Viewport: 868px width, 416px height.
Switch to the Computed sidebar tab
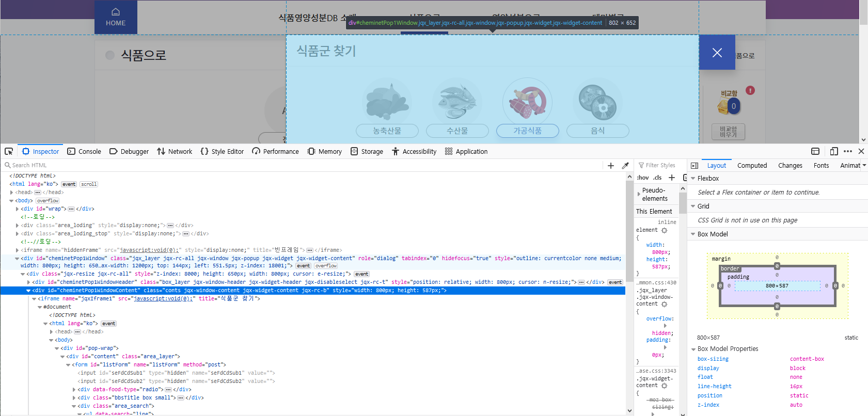(x=752, y=166)
